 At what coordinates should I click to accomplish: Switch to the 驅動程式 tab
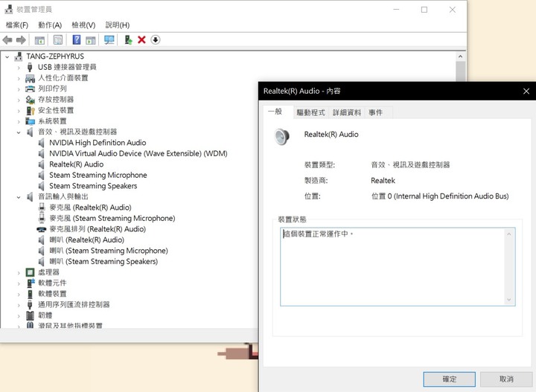pos(310,112)
